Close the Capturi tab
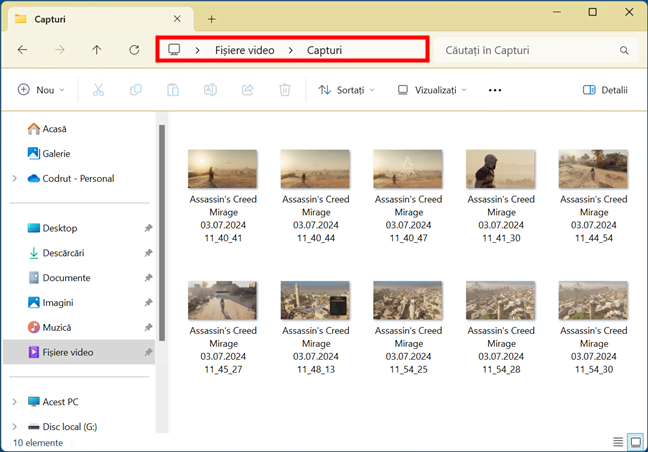 point(177,19)
